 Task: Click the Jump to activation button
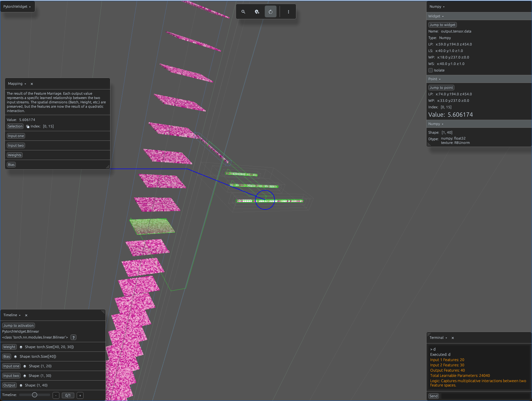click(x=19, y=326)
